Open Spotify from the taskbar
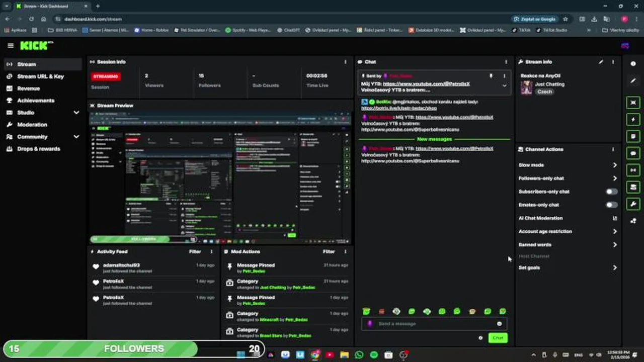 tap(374, 355)
